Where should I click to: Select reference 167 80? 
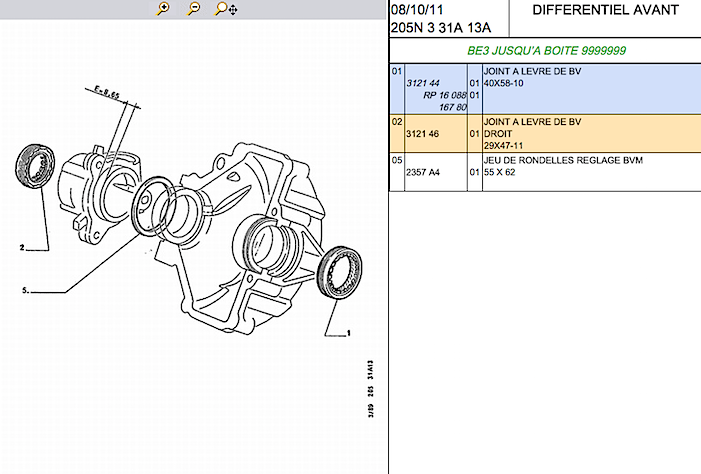click(x=452, y=107)
